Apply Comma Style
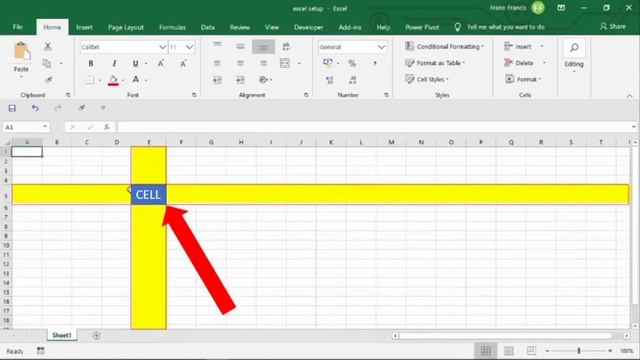The width and height of the screenshot is (640, 360). (x=375, y=63)
